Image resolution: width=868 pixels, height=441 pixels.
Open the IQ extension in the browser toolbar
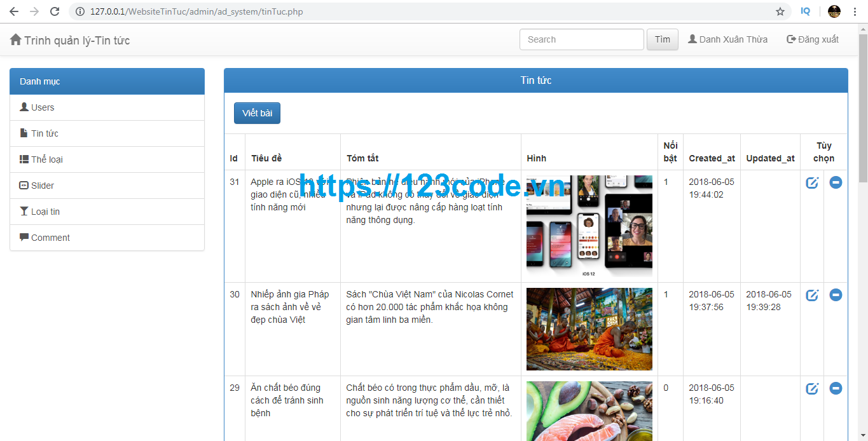click(805, 11)
